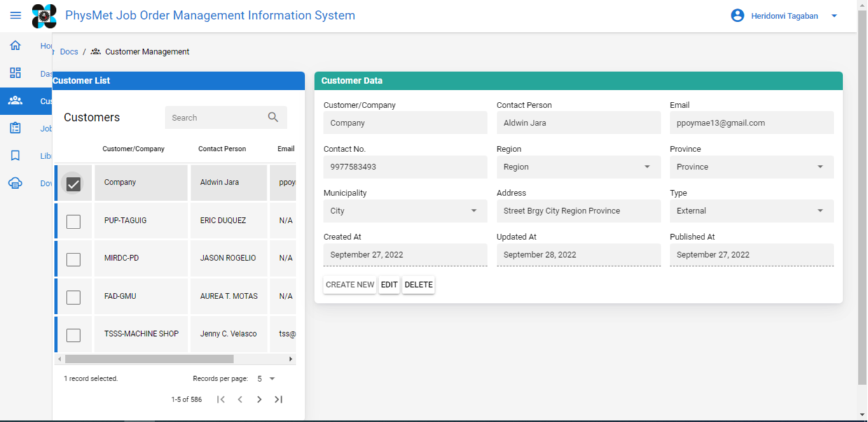Click the Downloads cloud icon in sidebar

15,183
